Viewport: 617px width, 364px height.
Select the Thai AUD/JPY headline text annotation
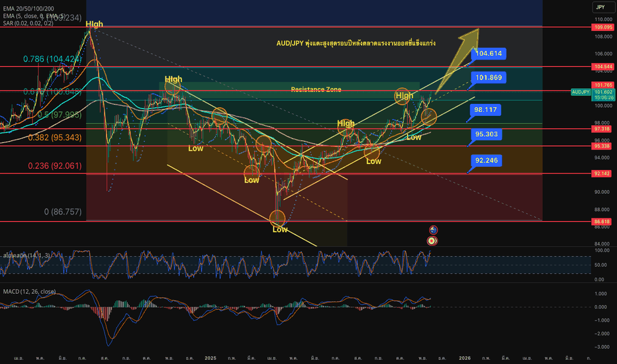pos(356,43)
